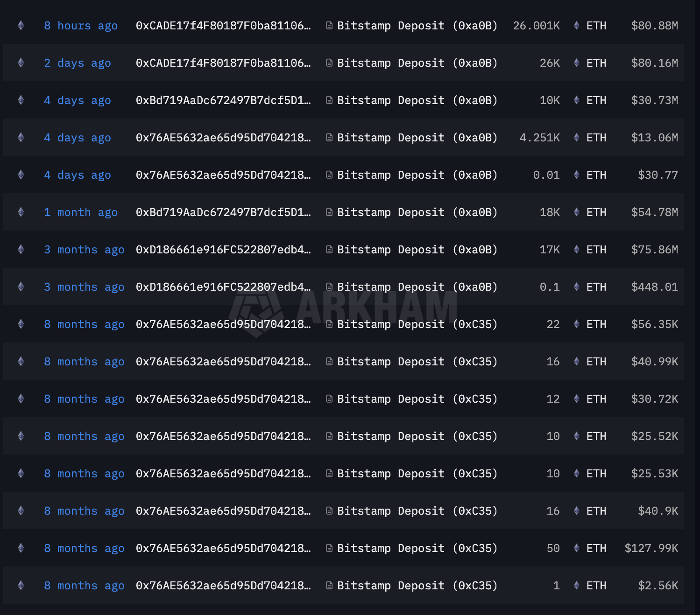
Task: Select sender address 0xCADE17f4F80187F0ba81106 in first row
Action: pyautogui.click(x=223, y=26)
